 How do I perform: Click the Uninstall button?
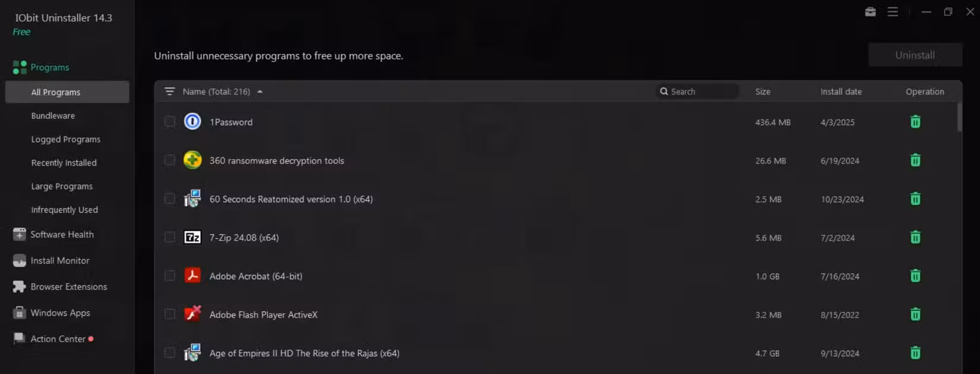pyautogui.click(x=915, y=55)
